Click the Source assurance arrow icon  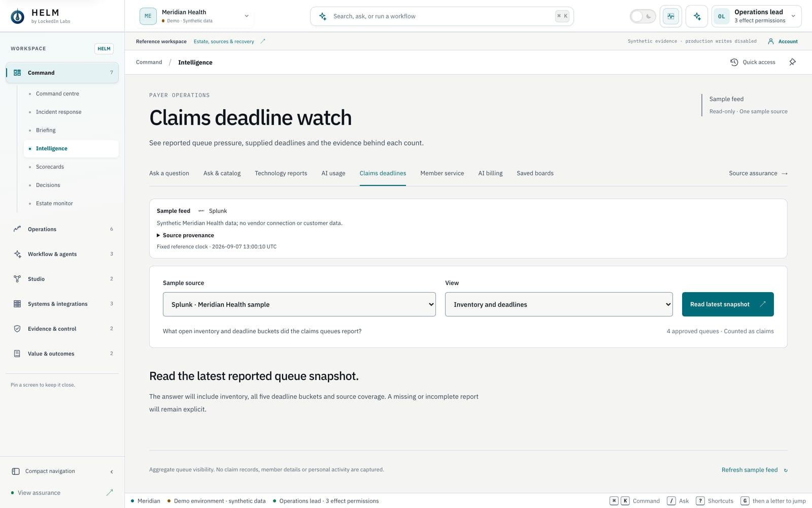(785, 173)
